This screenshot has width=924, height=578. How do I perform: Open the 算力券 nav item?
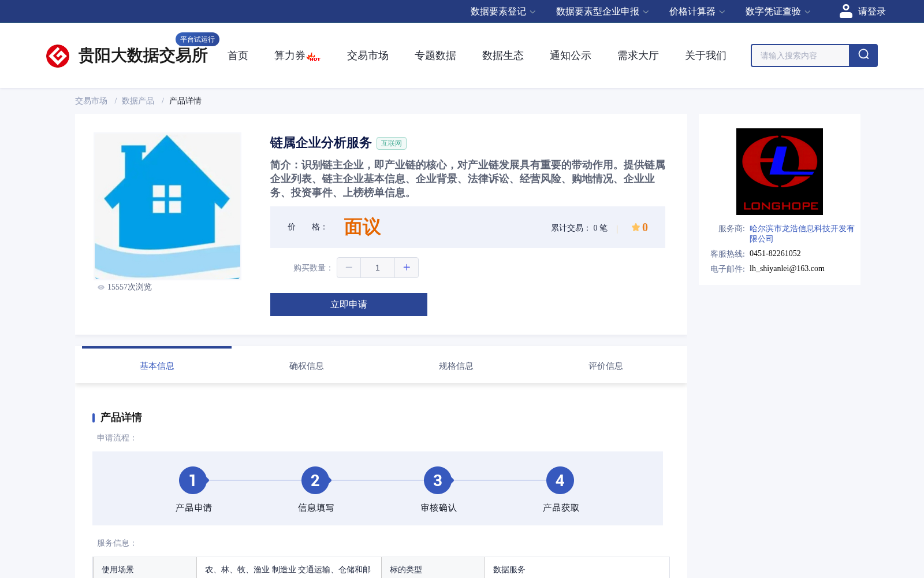click(290, 55)
